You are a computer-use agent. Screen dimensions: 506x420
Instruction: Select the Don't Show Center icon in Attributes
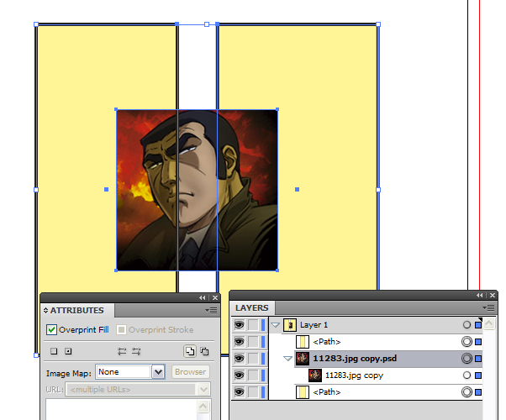click(x=54, y=351)
